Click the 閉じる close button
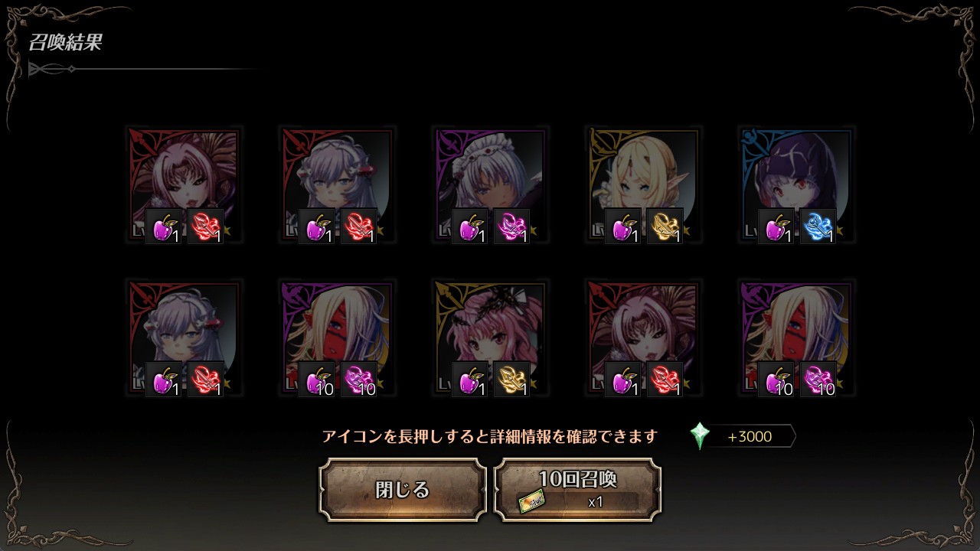This screenshot has height=551, width=980. [403, 490]
